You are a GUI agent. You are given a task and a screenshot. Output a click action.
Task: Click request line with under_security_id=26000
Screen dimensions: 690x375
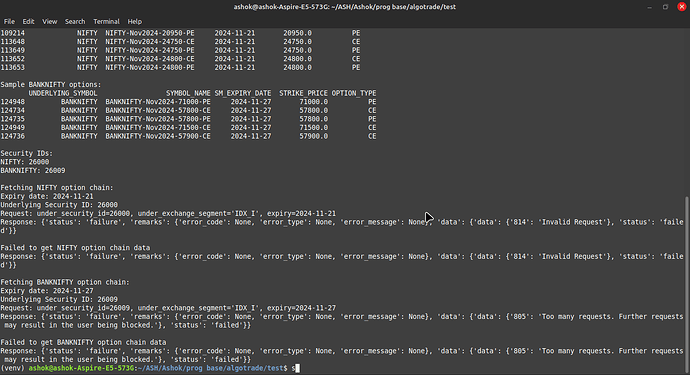click(x=168, y=213)
